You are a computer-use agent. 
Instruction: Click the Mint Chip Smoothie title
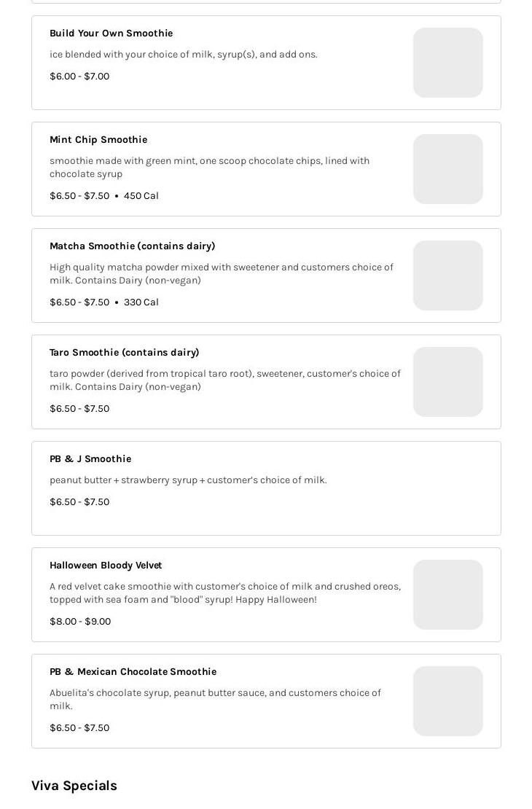click(98, 140)
